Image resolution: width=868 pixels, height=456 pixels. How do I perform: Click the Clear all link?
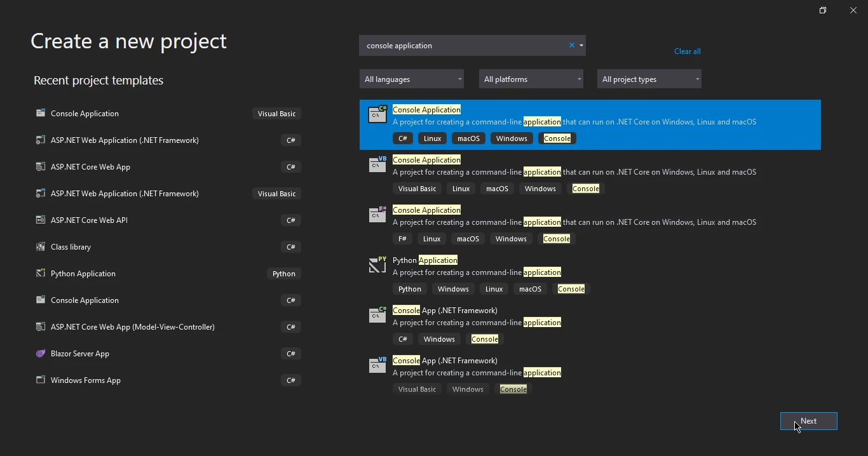(x=687, y=51)
